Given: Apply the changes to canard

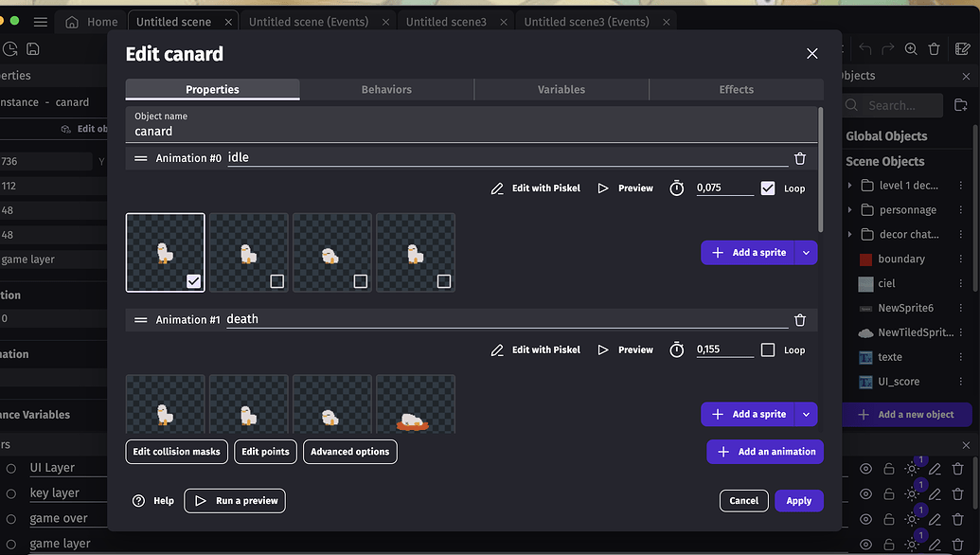Looking at the screenshot, I should tap(799, 501).
